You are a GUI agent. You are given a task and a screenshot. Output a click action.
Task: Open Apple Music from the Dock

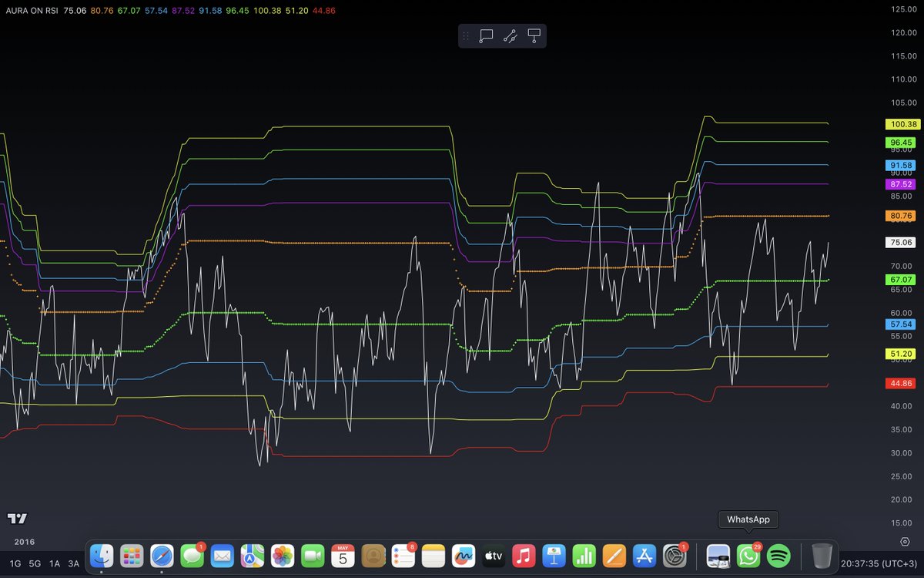[x=523, y=555]
